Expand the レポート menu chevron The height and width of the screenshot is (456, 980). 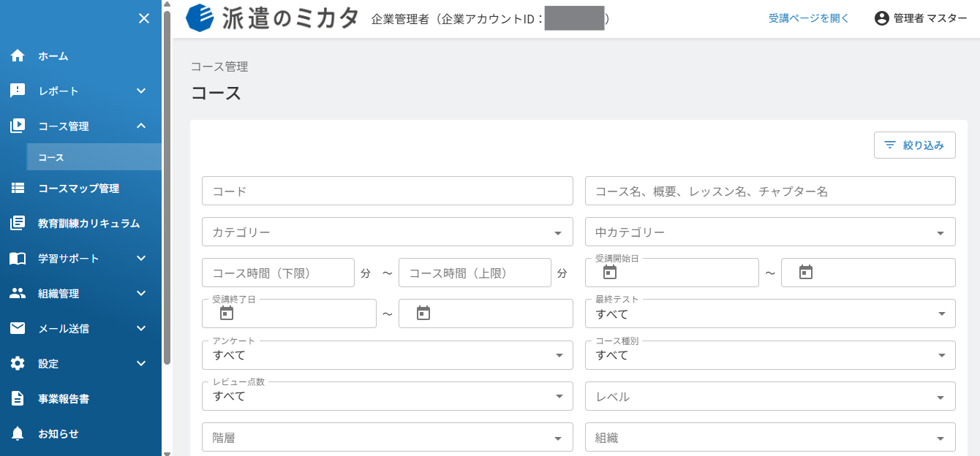tap(142, 91)
